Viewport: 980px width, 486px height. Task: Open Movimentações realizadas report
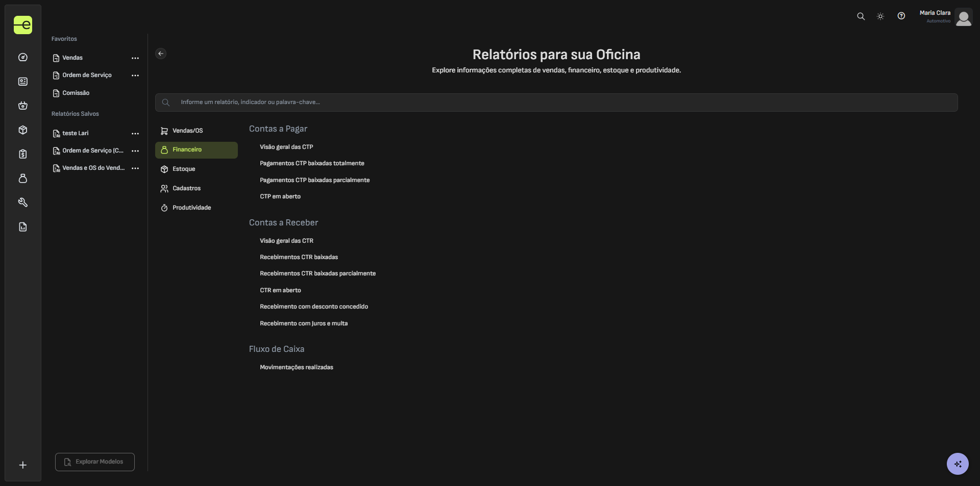[x=296, y=367]
